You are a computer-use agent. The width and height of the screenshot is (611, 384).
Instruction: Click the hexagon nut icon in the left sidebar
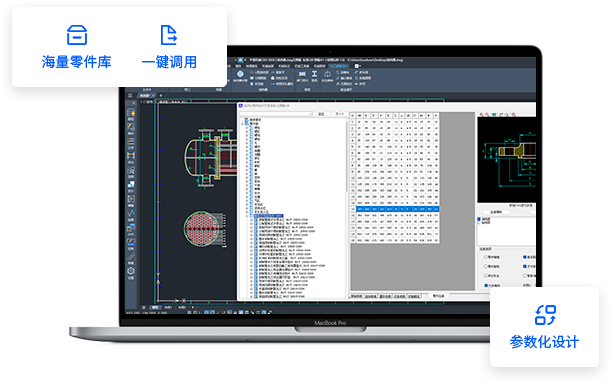pos(131,271)
